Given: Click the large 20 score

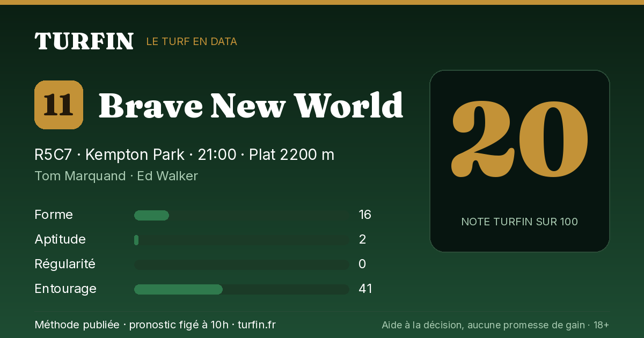Looking at the screenshot, I should pos(519,139).
